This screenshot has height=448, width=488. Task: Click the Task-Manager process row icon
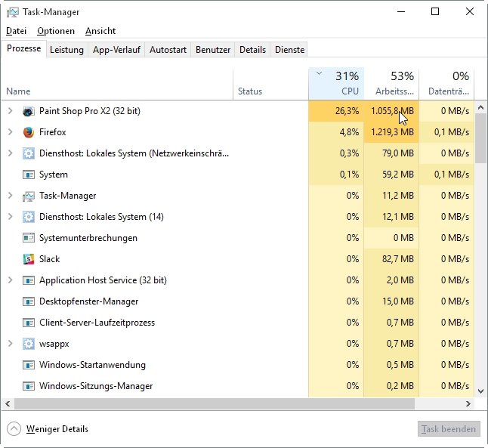click(28, 196)
